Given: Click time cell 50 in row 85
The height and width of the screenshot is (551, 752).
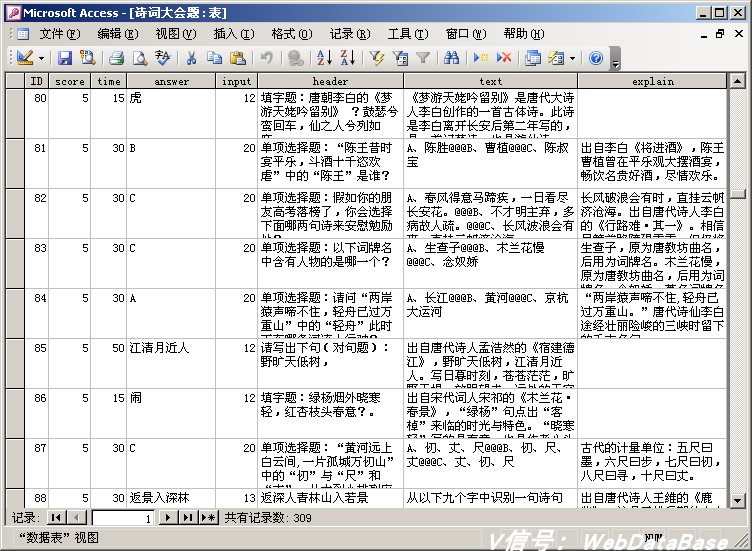Looking at the screenshot, I should point(109,363).
